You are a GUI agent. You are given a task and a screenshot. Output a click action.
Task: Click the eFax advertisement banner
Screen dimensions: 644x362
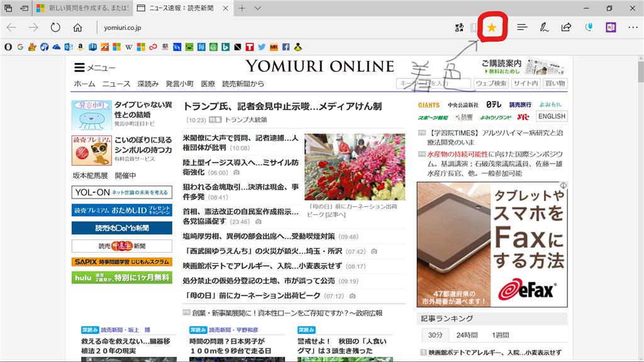(x=492, y=244)
